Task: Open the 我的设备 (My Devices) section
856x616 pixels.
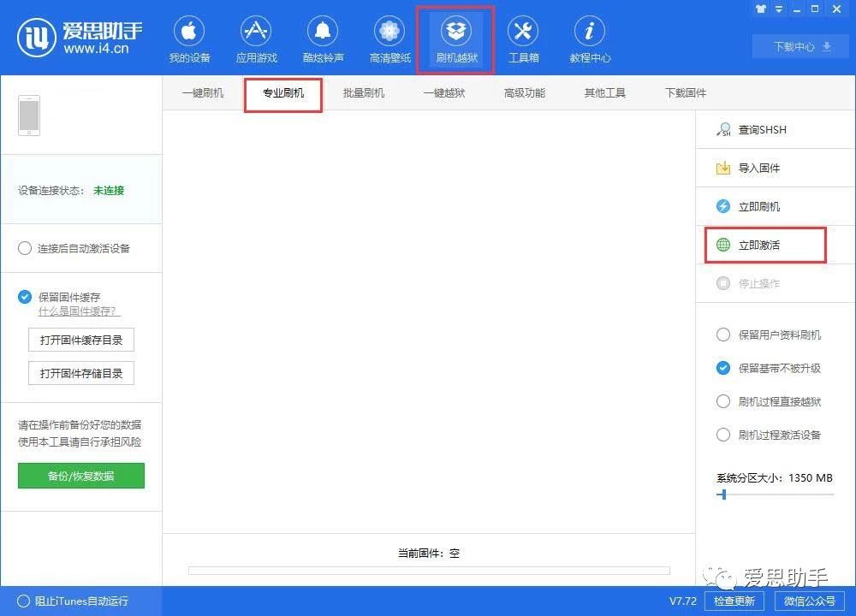Action: pos(189,38)
